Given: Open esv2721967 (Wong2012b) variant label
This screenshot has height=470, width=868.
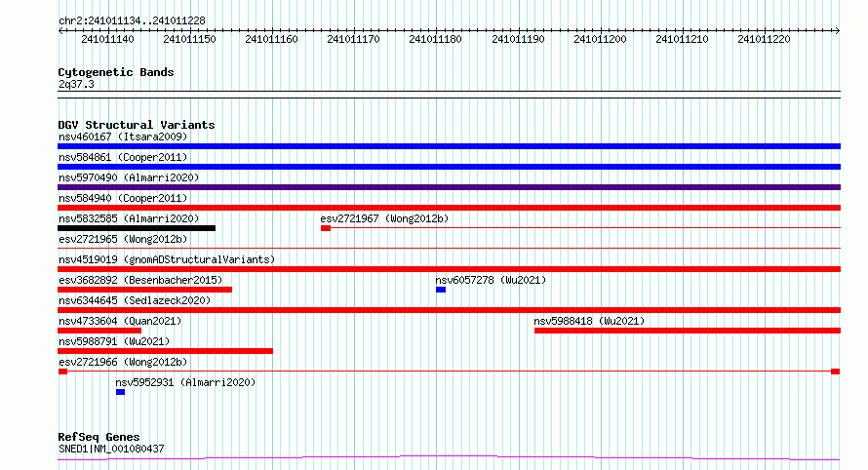Looking at the screenshot, I should (x=384, y=218).
